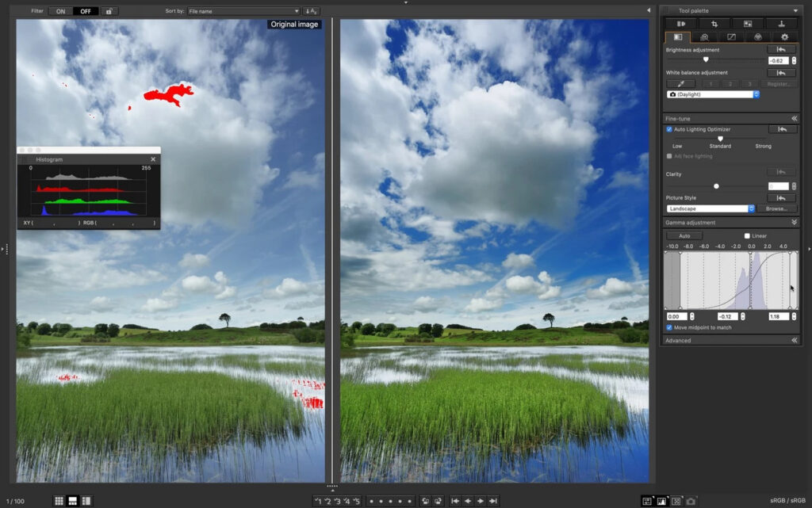Click the white balance eyedropper icon
This screenshot has width=812, height=508.
(681, 84)
